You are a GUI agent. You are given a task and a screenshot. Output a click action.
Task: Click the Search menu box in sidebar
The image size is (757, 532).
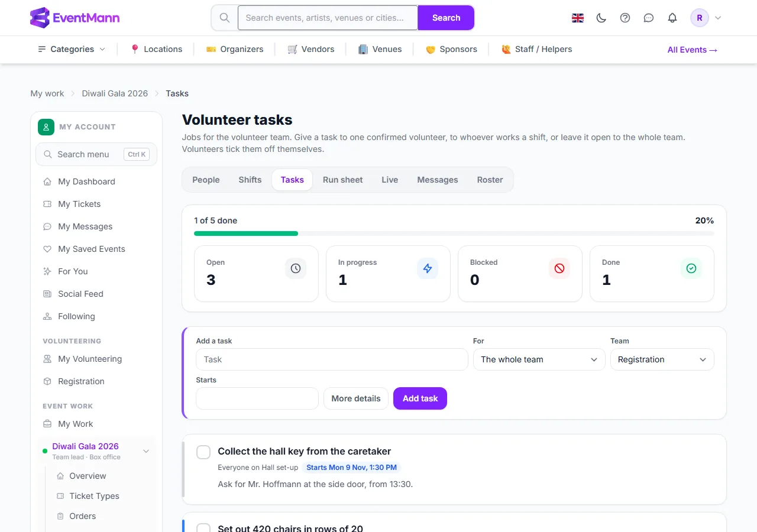coord(96,154)
